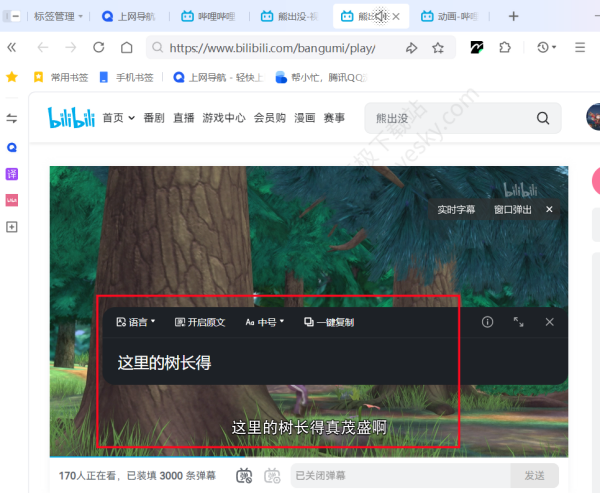
Task: Click the bilibili search input field
Action: point(450,118)
